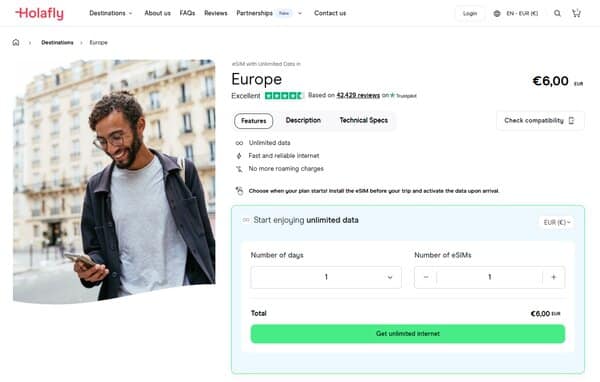Viewport: 600px width, 382px height.
Task: Decrease number of eSIMs with minus
Action: pyautogui.click(x=426, y=277)
